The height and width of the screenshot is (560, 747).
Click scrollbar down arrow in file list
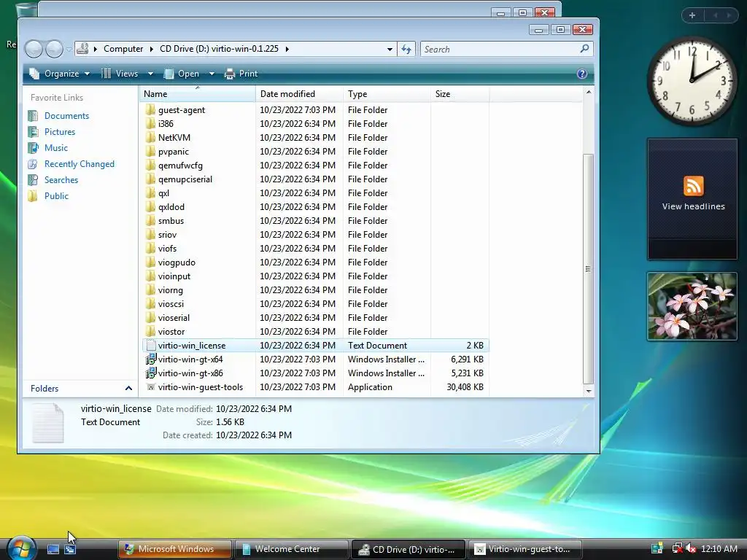[589, 391]
